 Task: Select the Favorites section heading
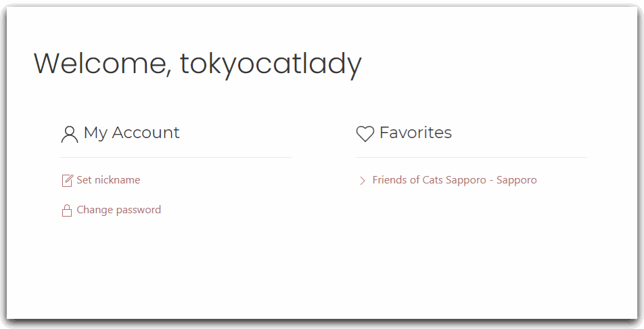415,133
